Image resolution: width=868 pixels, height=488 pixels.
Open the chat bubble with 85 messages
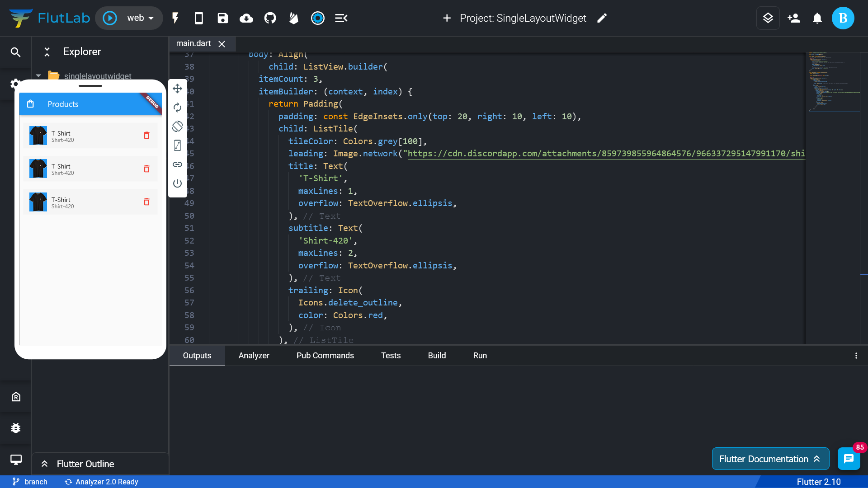[x=849, y=459]
